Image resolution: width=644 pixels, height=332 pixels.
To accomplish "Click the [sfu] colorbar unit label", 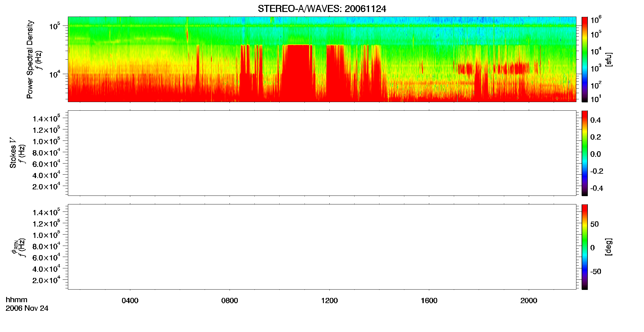I will [x=609, y=59].
